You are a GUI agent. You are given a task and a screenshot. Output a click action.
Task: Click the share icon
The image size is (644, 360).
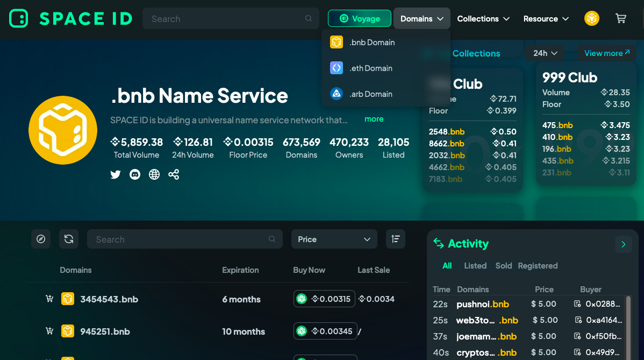pyautogui.click(x=174, y=174)
